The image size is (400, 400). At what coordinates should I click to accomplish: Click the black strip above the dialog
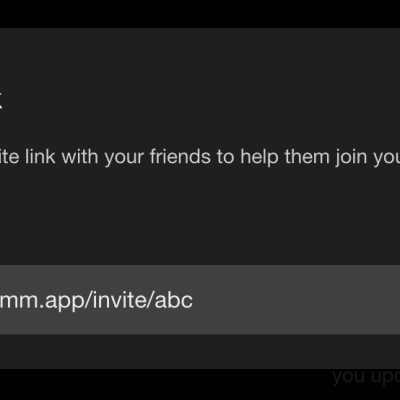pos(200,14)
